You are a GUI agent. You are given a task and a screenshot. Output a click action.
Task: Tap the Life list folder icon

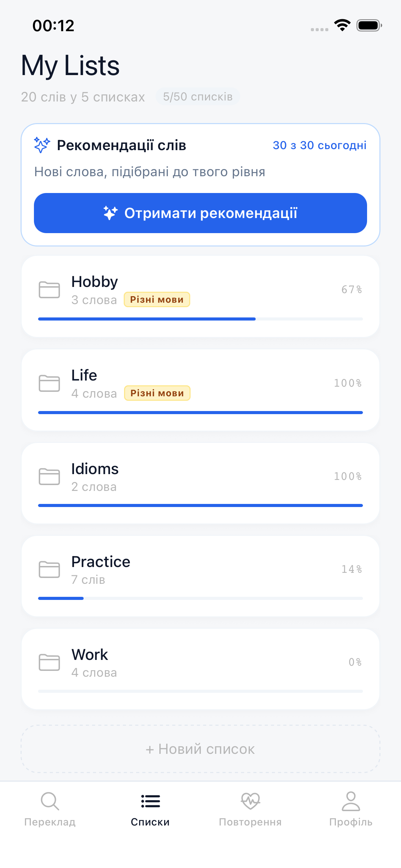(49, 383)
